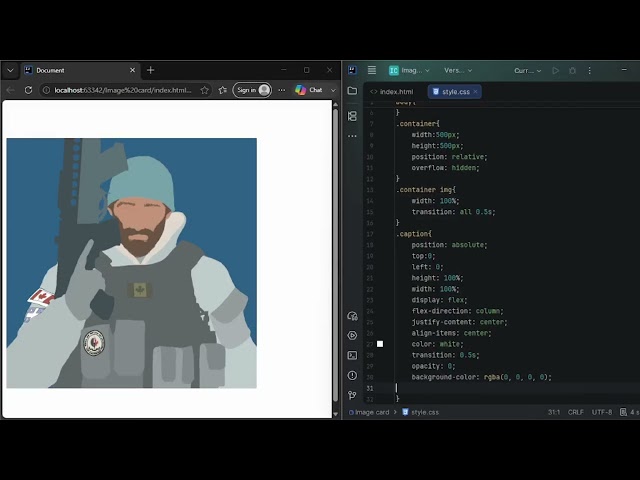Open the browser settings and more menu

pyautogui.click(x=282, y=90)
